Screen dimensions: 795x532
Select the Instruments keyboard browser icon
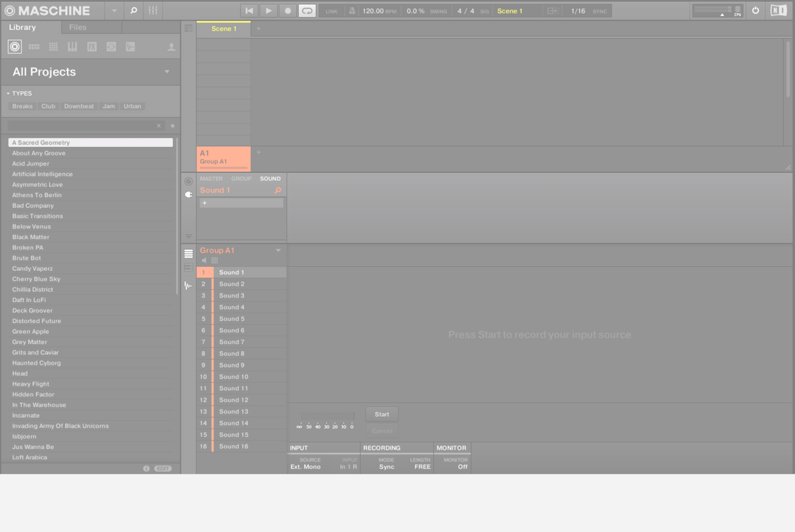pos(72,46)
